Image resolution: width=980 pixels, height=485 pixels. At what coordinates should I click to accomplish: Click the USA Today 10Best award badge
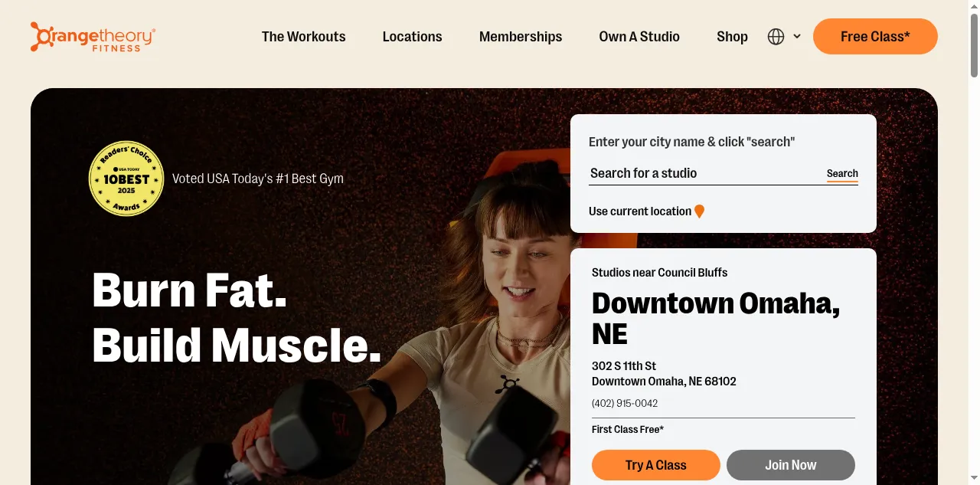pyautogui.click(x=126, y=179)
